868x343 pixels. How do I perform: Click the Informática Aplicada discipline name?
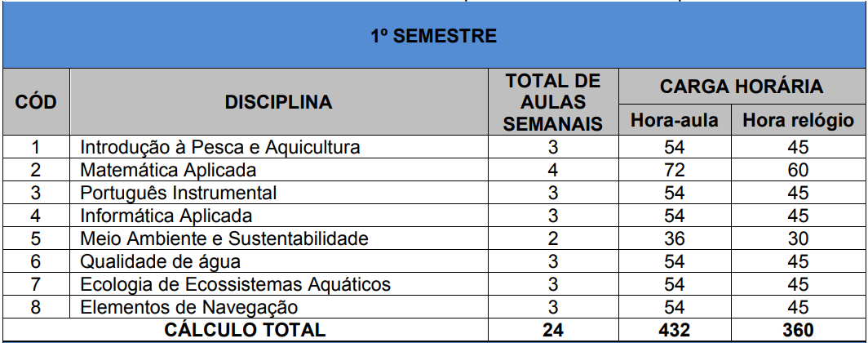[166, 216]
